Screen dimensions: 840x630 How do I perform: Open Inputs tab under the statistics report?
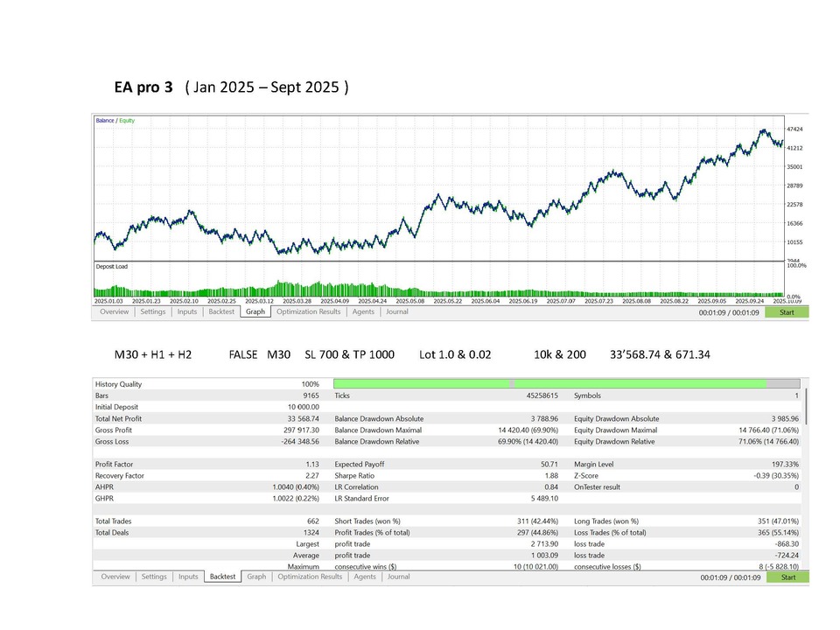click(x=188, y=577)
